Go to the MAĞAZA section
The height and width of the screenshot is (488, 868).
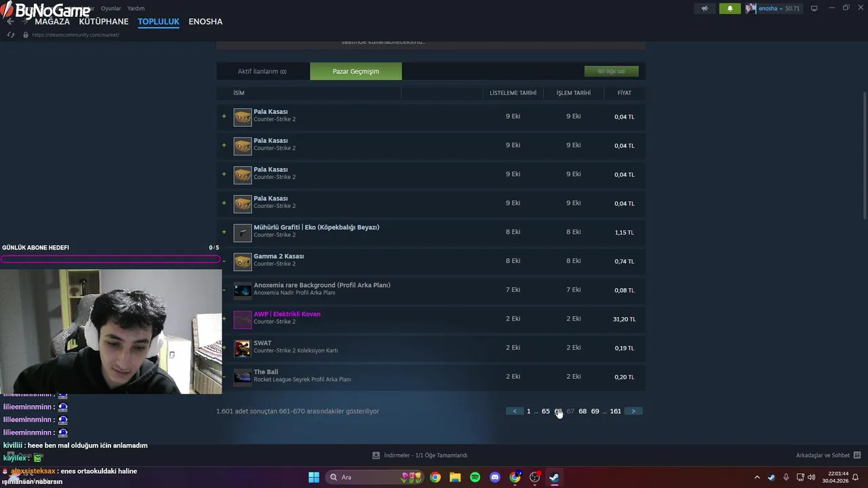52,21
